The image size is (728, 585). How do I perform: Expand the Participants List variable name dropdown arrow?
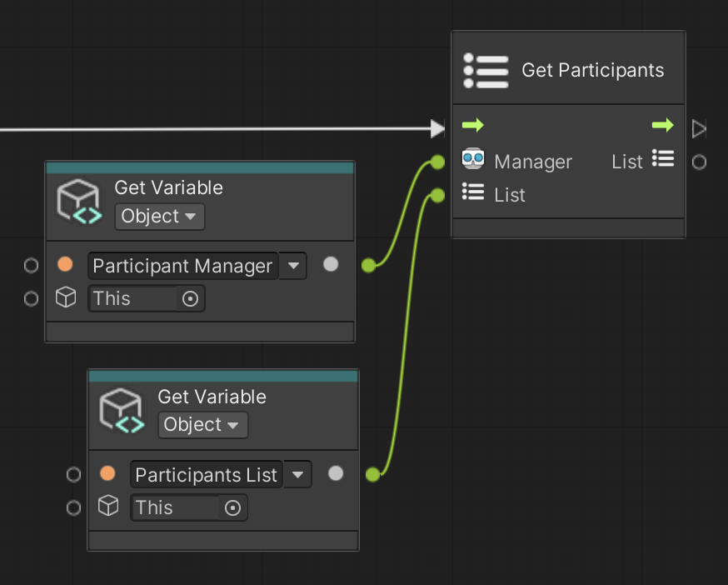pyautogui.click(x=297, y=475)
